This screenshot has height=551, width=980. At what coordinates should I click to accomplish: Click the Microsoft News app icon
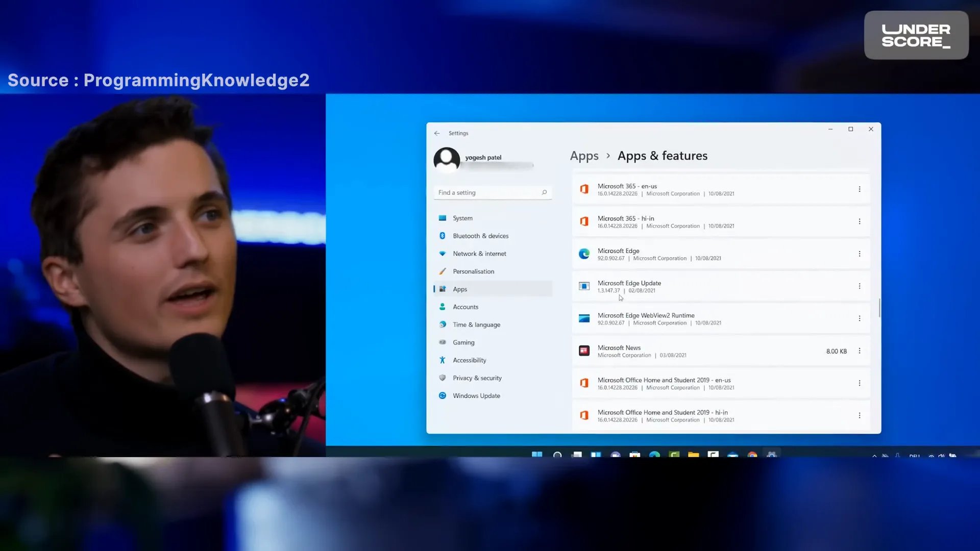click(x=584, y=351)
